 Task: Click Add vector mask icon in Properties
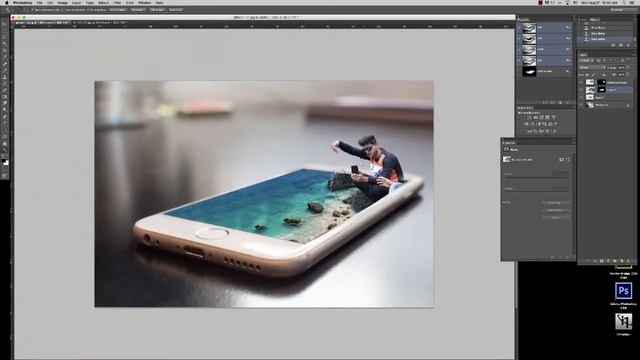(x=568, y=160)
